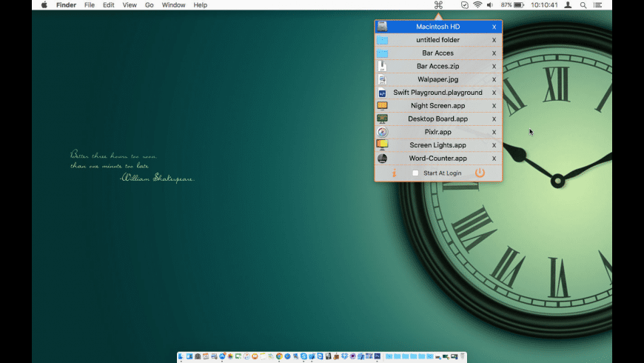Click the Macintosh HD drive icon
The height and width of the screenshot is (363, 644).
point(382,27)
